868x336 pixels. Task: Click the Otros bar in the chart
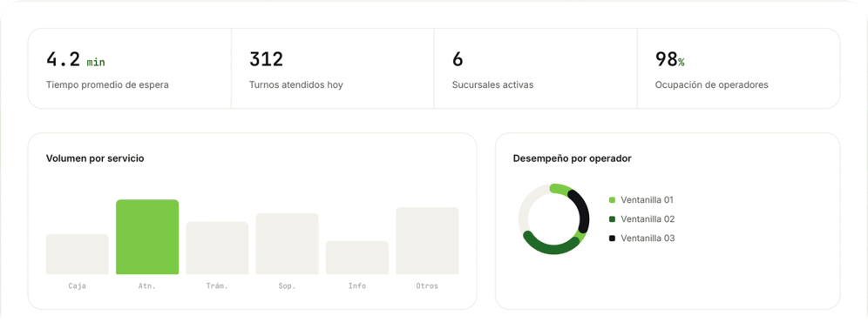click(x=427, y=241)
